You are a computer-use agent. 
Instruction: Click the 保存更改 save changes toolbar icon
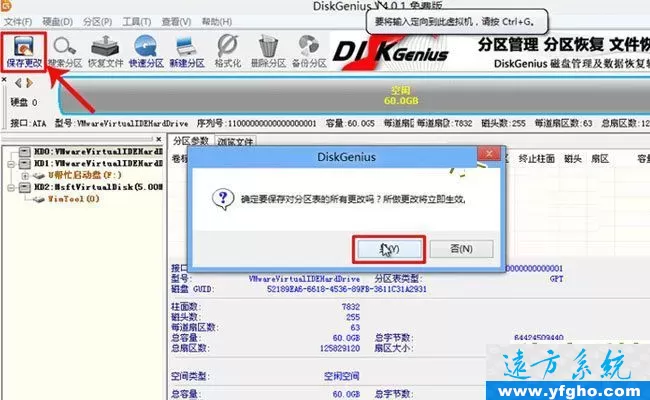pyautogui.click(x=24, y=52)
